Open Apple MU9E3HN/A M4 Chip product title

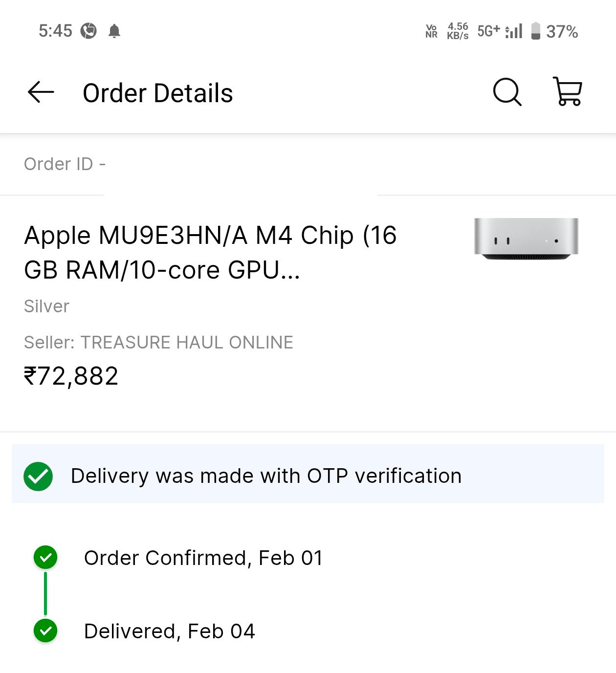pos(210,253)
